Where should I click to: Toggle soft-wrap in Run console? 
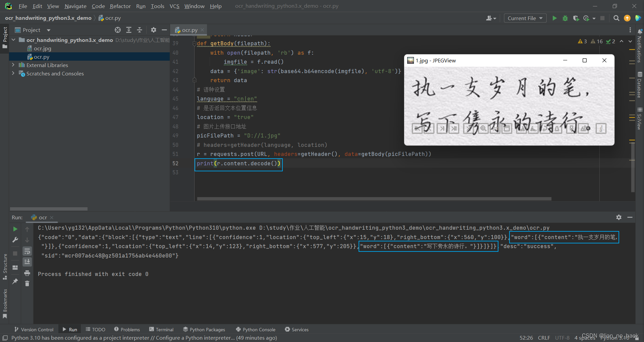(27, 251)
